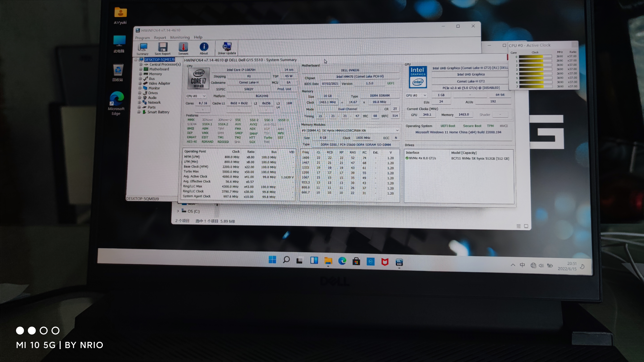
Task: Click the Intel Core i7-10870H name field
Action: pyautogui.click(x=241, y=70)
